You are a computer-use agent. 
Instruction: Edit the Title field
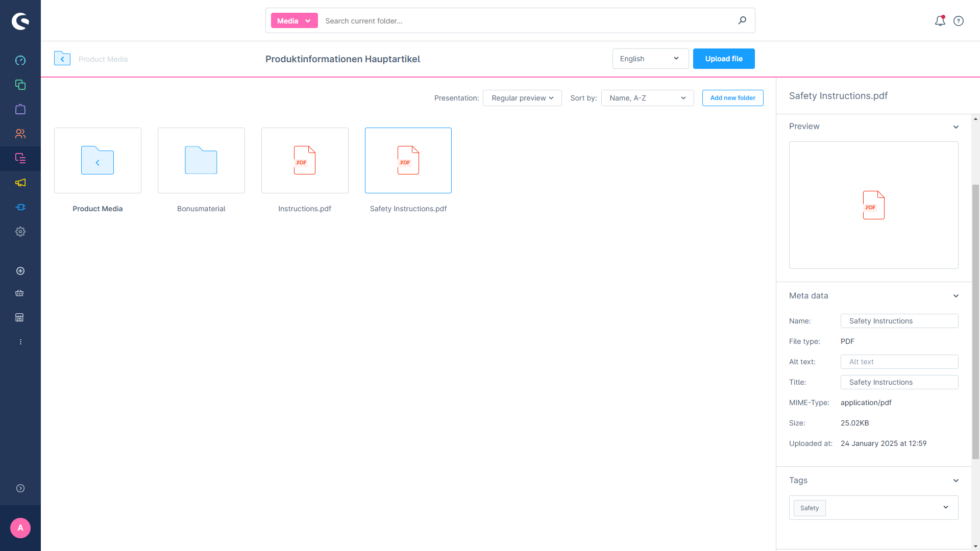pos(899,382)
